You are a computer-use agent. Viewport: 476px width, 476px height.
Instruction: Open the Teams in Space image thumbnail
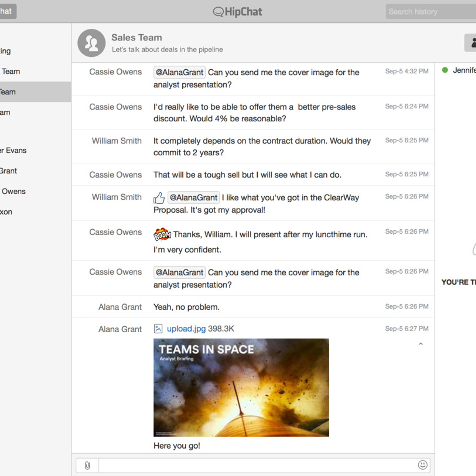click(x=241, y=387)
